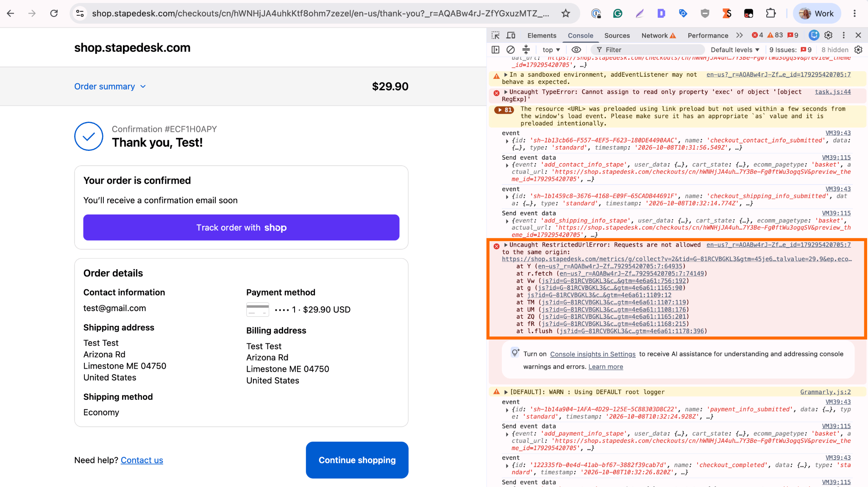
Task: Close the DevTools panel
Action: point(858,35)
